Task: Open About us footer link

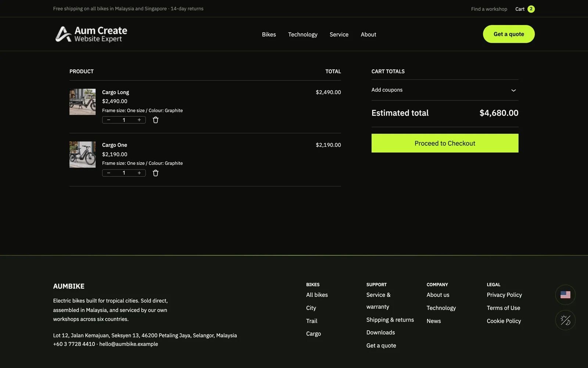Action: pyautogui.click(x=438, y=295)
